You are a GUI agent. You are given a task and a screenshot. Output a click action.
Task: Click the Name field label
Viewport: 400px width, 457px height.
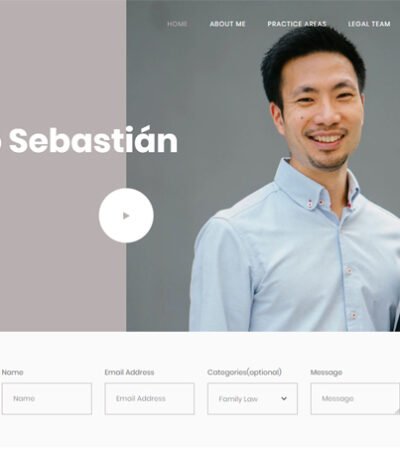tap(12, 372)
